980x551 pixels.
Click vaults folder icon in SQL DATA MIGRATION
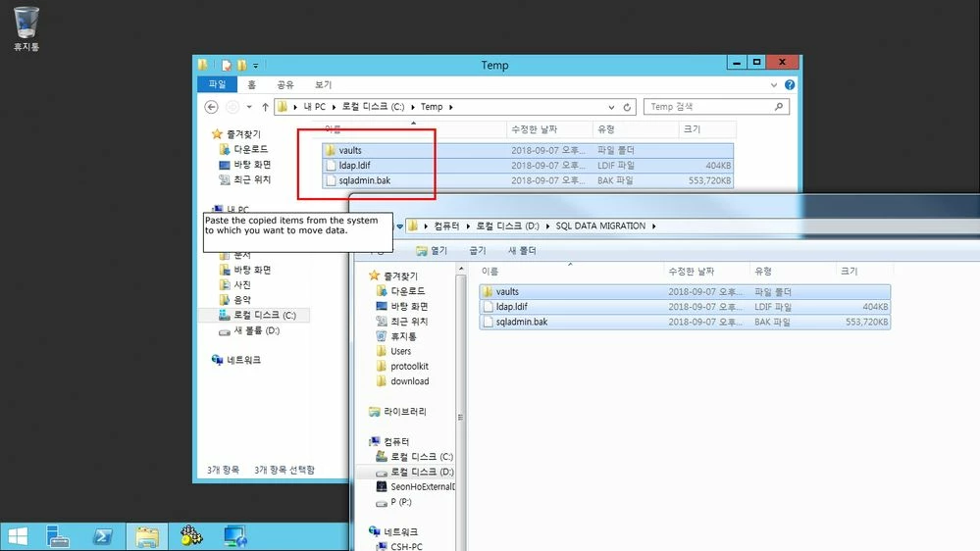pos(488,292)
